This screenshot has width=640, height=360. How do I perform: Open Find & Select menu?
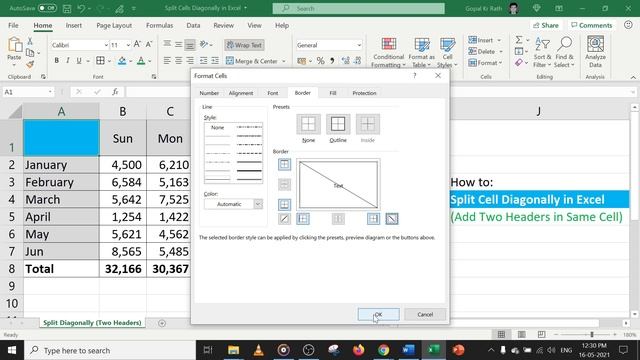pos(564,52)
